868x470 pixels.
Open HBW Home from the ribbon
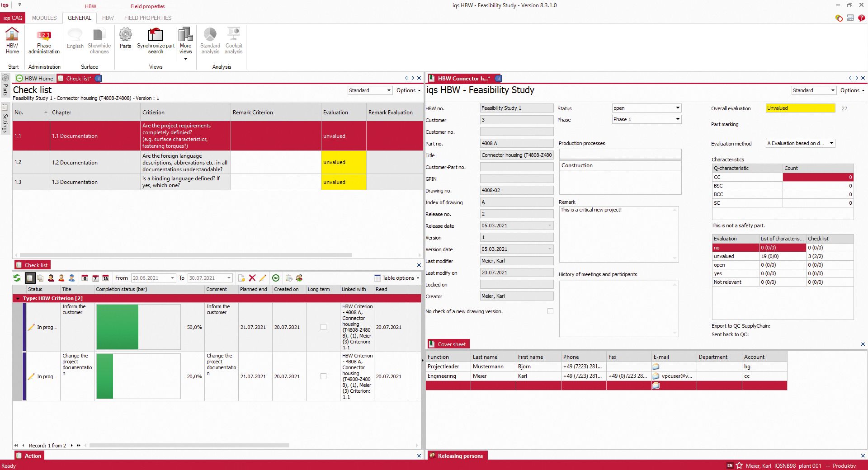[12, 40]
